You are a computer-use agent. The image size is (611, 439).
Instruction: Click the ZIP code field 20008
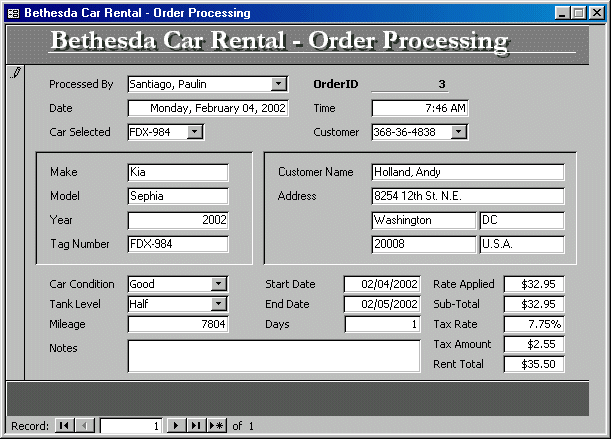(424, 244)
